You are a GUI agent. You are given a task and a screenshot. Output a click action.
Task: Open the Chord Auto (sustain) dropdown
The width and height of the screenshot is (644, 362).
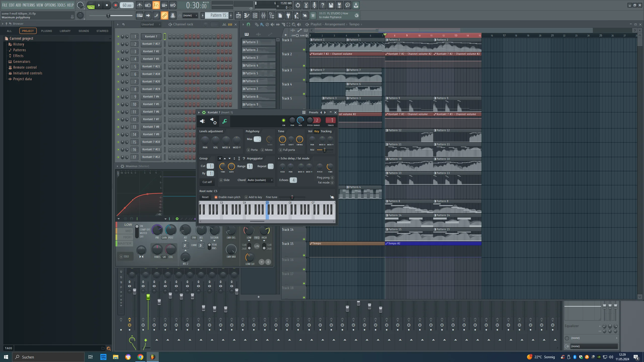260,180
